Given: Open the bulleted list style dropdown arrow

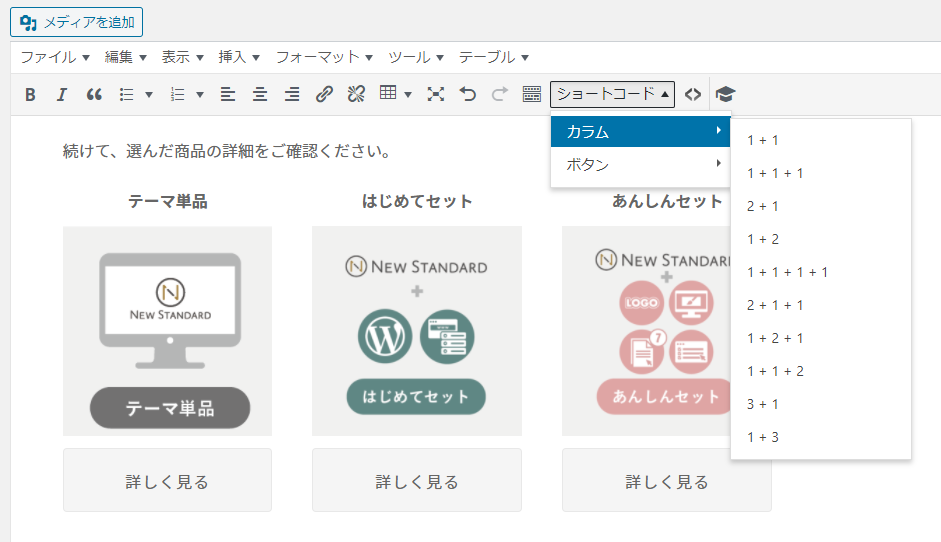Looking at the screenshot, I should coord(149,95).
